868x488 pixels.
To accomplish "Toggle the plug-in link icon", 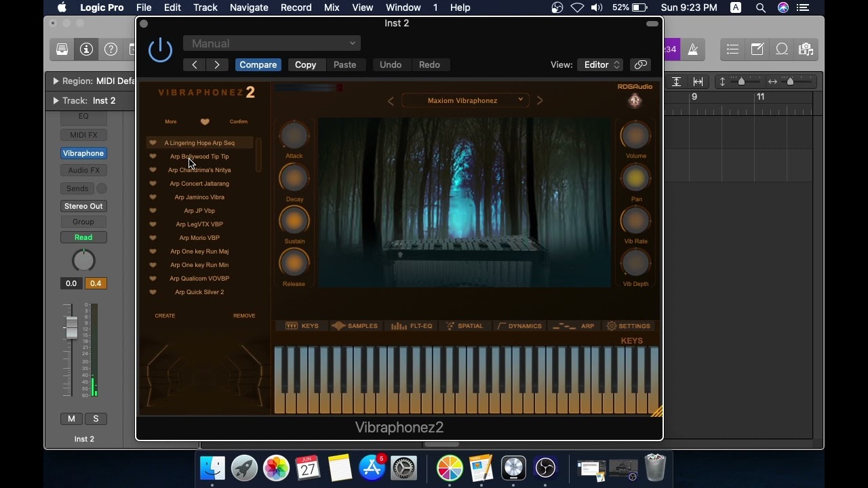I will 640,64.
